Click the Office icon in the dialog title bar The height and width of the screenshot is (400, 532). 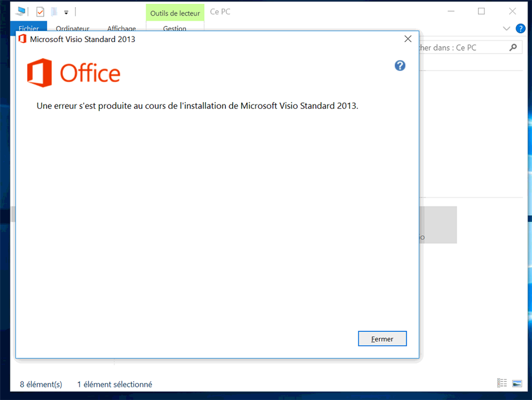(x=22, y=39)
